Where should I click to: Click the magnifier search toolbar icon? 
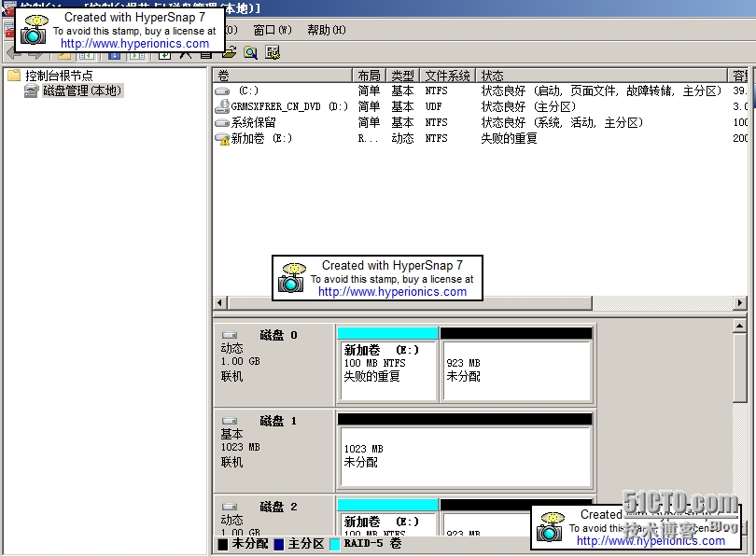click(251, 52)
